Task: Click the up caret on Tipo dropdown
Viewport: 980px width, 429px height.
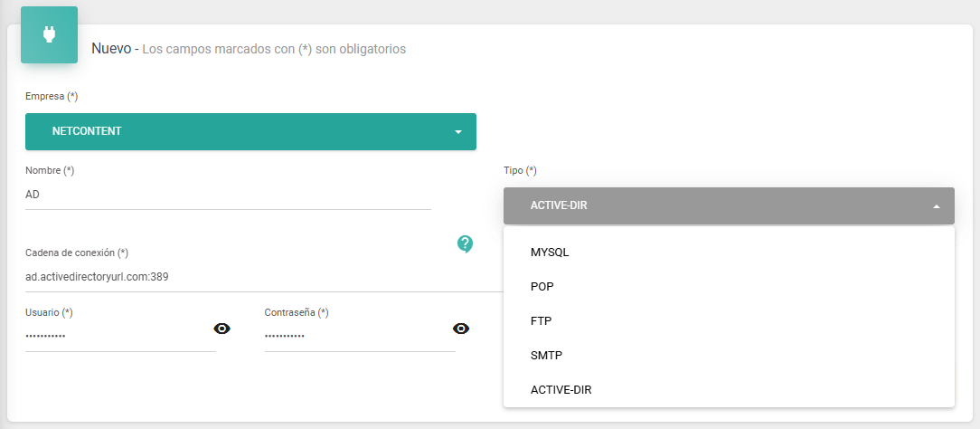Action: pos(937,206)
